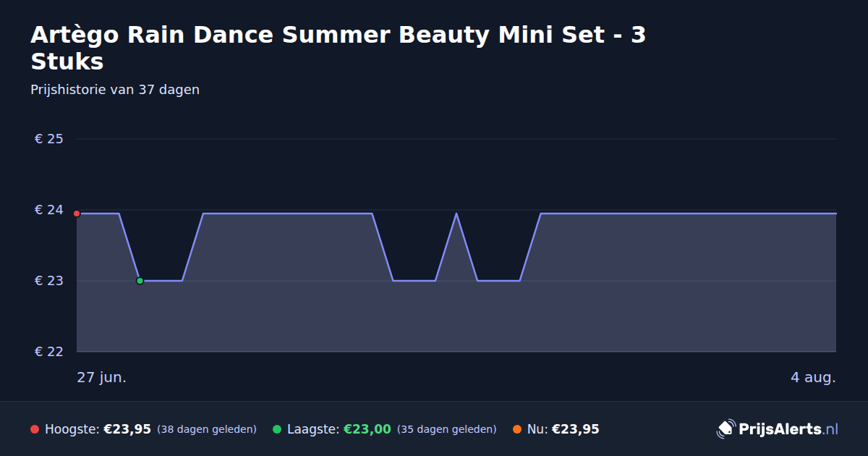Click the 38 dagen geleden note
The width and height of the screenshot is (868, 456).
pyautogui.click(x=207, y=429)
